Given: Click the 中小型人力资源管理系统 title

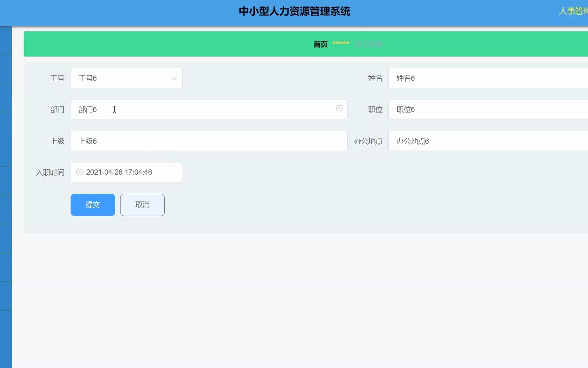Looking at the screenshot, I should (x=295, y=11).
